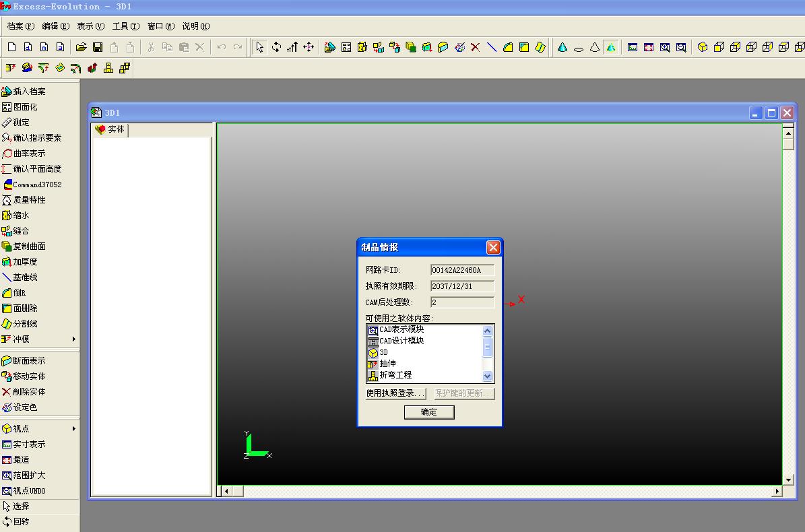Choose 面删除 in the left panel
The height and width of the screenshot is (532, 805).
[x=20, y=308]
